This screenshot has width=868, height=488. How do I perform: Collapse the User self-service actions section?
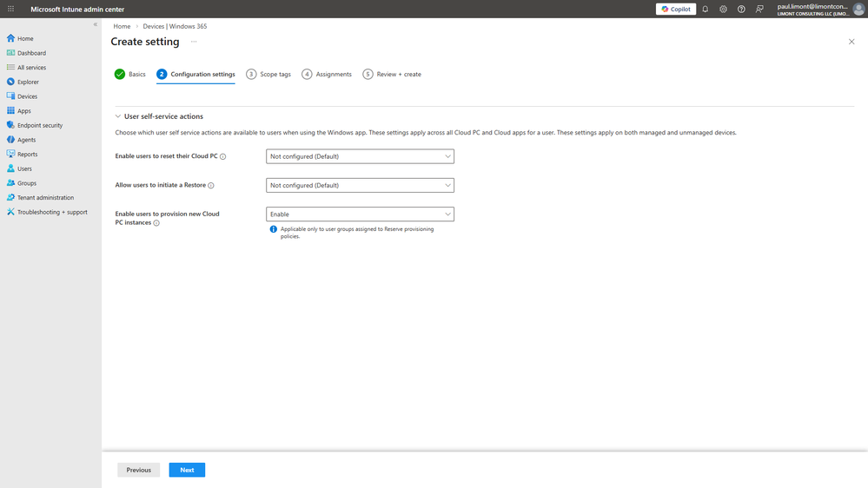click(x=118, y=116)
